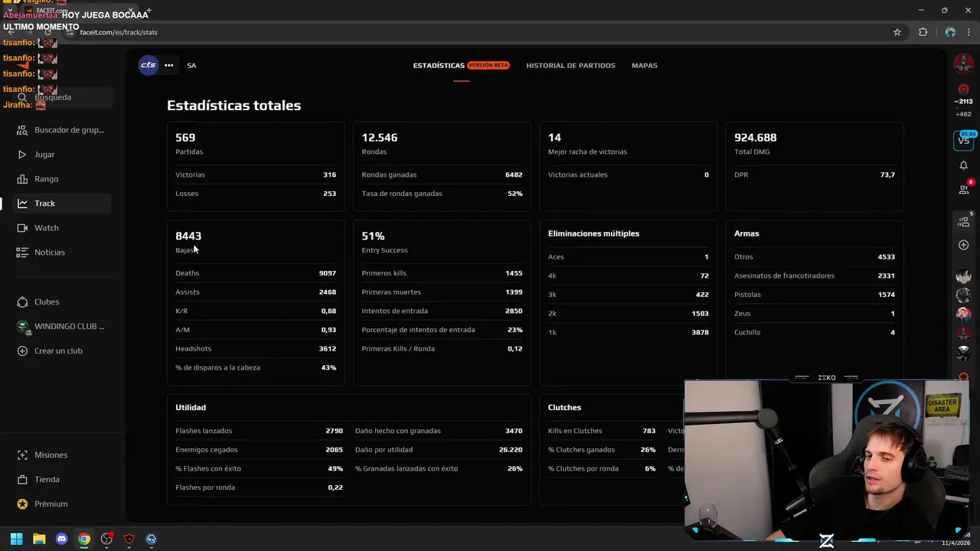Click the circled plus in the right rail
This screenshot has width=980, height=551.
pos(963,245)
